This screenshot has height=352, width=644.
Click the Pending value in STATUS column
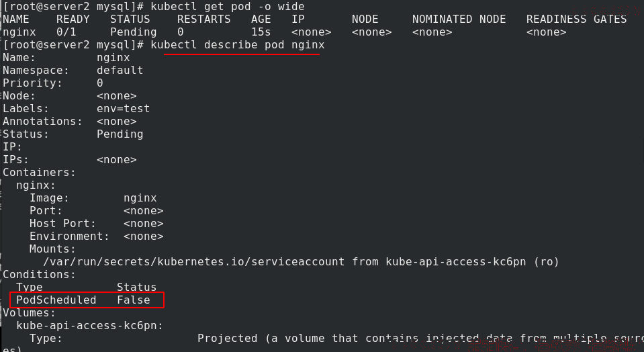[x=133, y=32]
